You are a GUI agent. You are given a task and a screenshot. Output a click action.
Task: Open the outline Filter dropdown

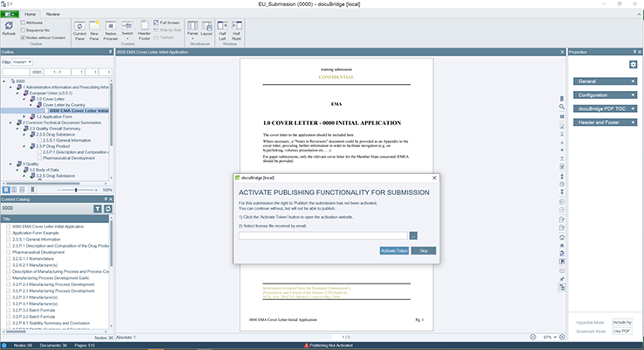coord(22,62)
